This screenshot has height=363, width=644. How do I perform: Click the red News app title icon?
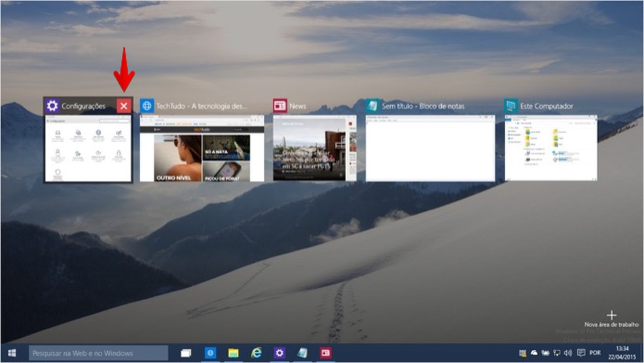point(280,106)
